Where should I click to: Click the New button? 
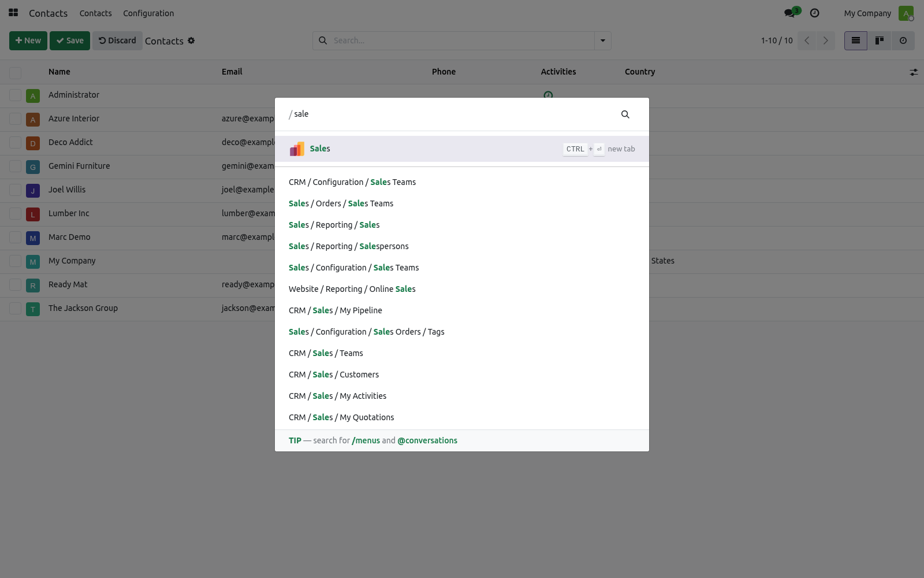[28, 40]
